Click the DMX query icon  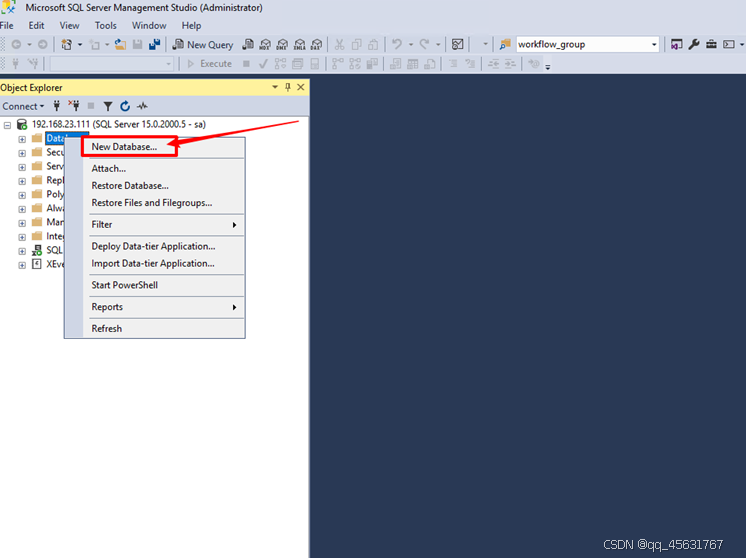click(x=282, y=45)
